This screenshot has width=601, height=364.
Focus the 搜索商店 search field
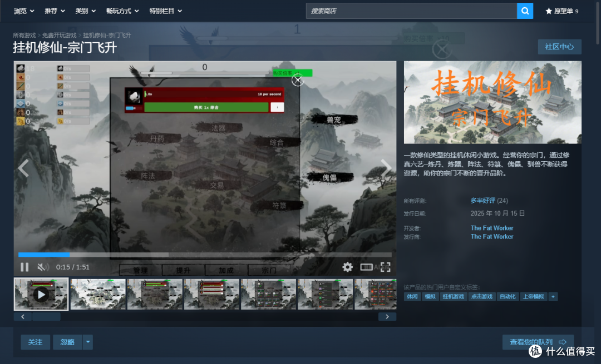411,11
